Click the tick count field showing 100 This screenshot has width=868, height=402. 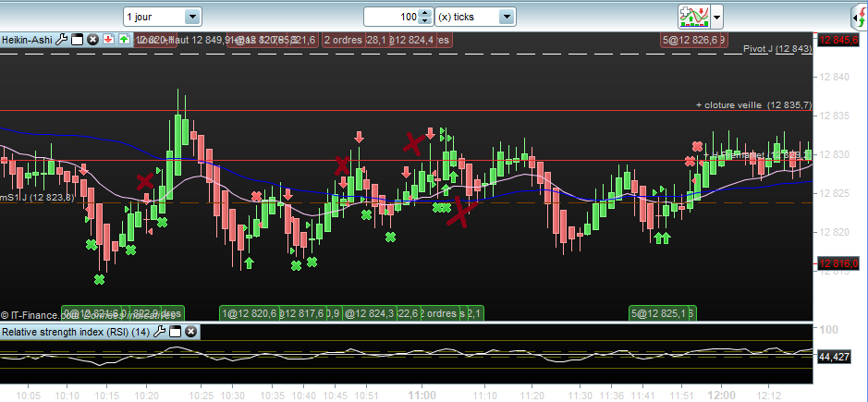pyautogui.click(x=392, y=17)
